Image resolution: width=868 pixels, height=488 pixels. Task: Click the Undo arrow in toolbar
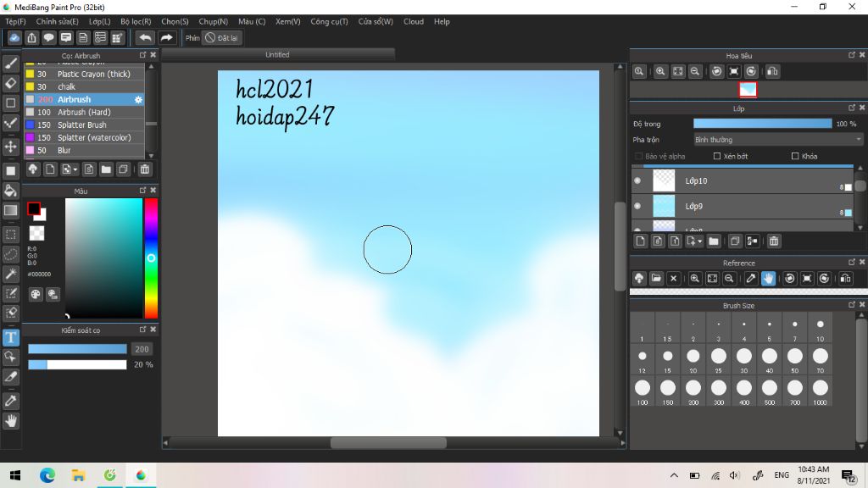(145, 37)
